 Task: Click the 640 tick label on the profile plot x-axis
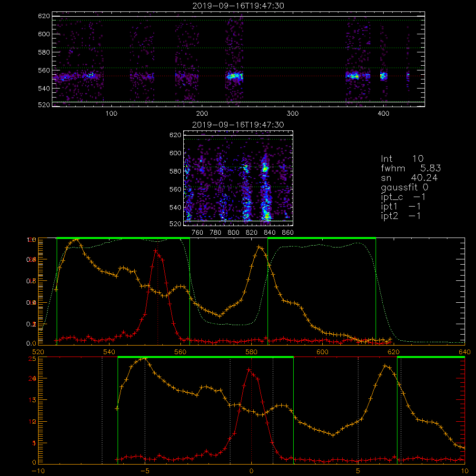pos(465,352)
